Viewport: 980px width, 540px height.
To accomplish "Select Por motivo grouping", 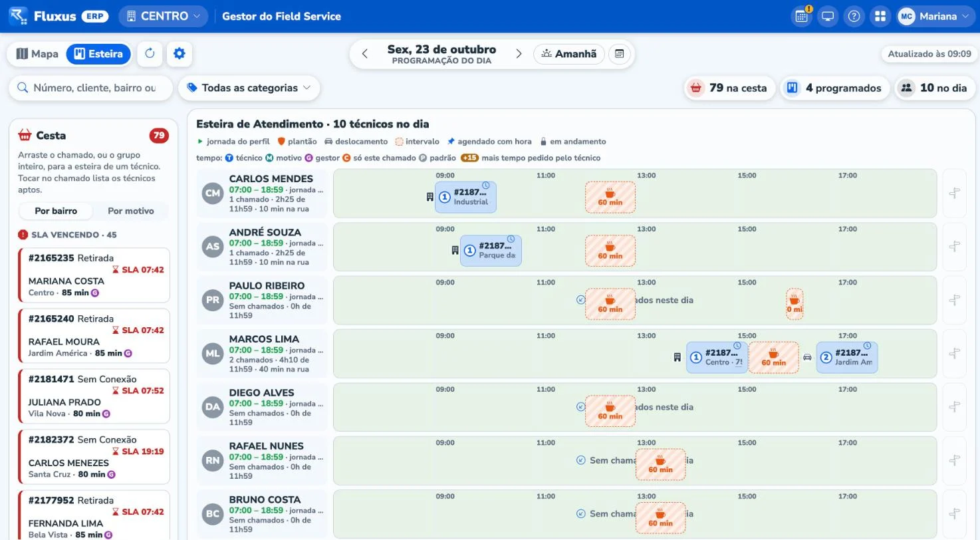I will pyautogui.click(x=131, y=211).
